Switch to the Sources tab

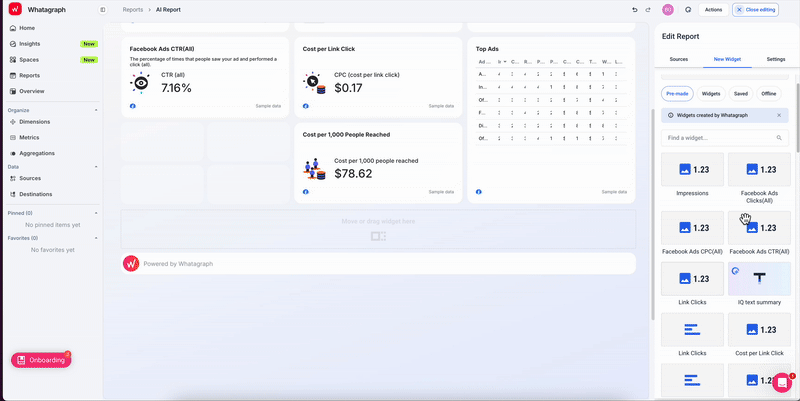pyautogui.click(x=679, y=59)
